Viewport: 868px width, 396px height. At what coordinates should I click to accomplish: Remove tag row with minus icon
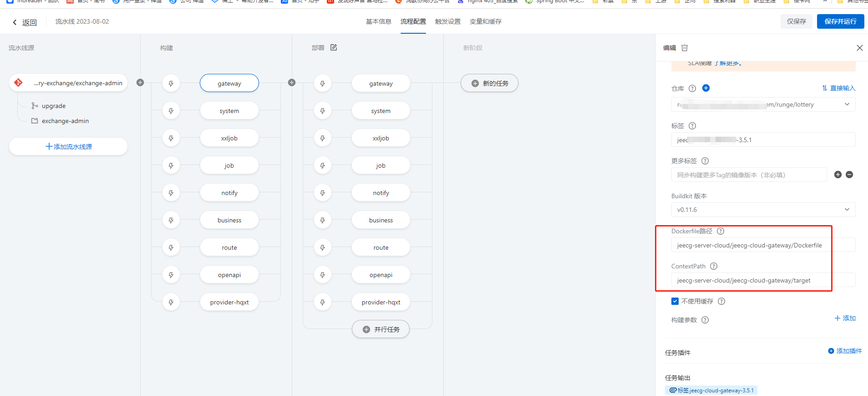pos(849,175)
